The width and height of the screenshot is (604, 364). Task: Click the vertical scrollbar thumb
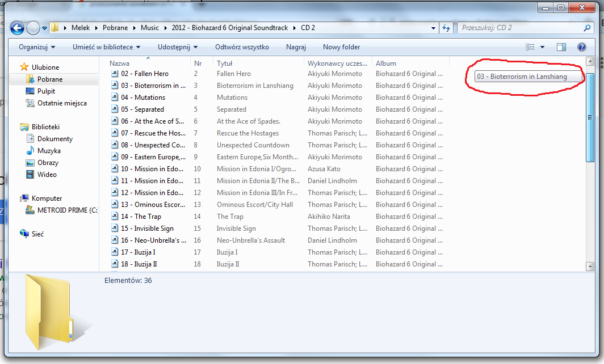[590, 117]
